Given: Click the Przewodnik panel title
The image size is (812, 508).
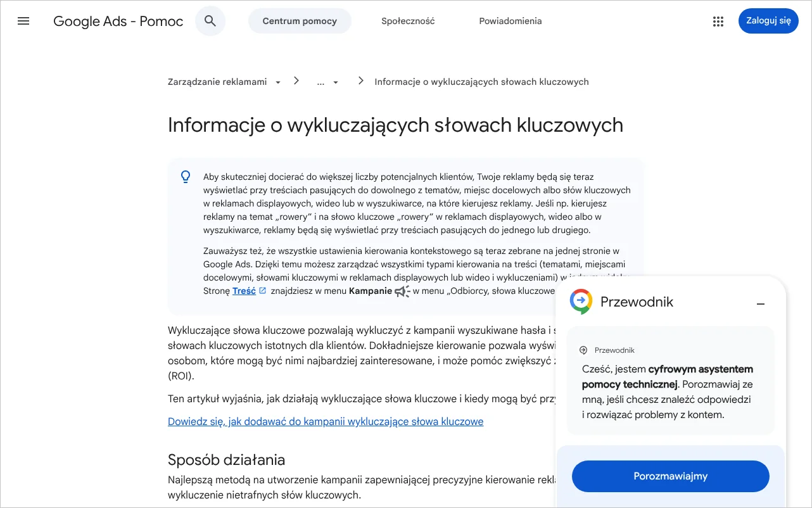Looking at the screenshot, I should [x=637, y=302].
